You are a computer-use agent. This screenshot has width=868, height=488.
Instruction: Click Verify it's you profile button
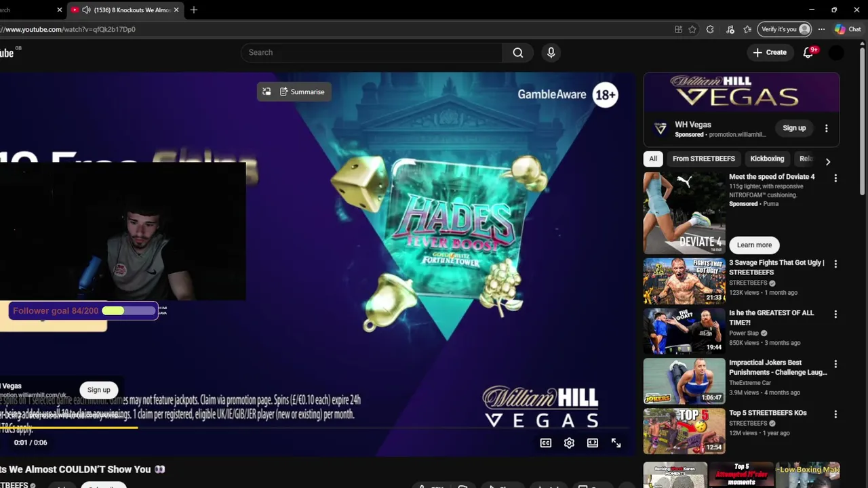click(785, 29)
